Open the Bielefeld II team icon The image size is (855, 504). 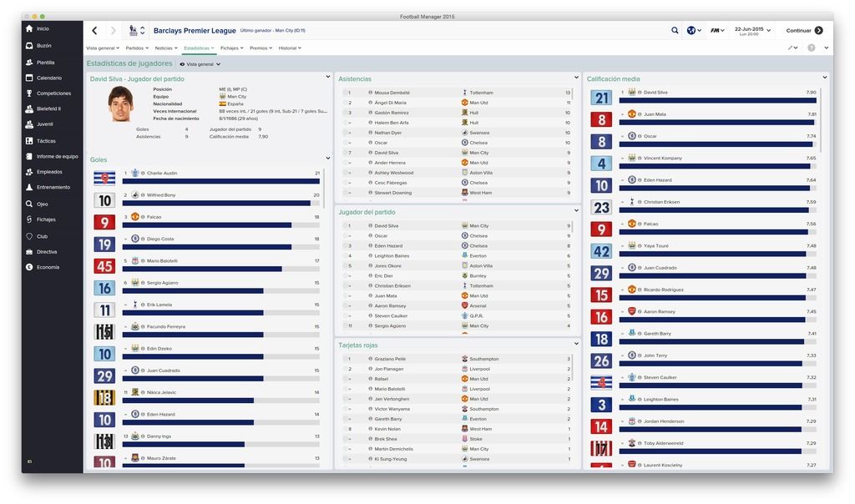[x=29, y=109]
